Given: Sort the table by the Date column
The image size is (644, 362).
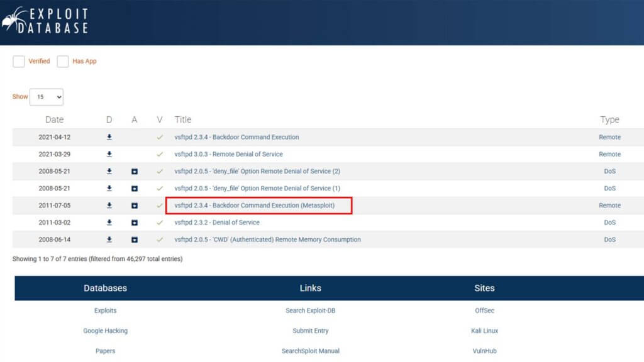Looking at the screenshot, I should click(54, 119).
